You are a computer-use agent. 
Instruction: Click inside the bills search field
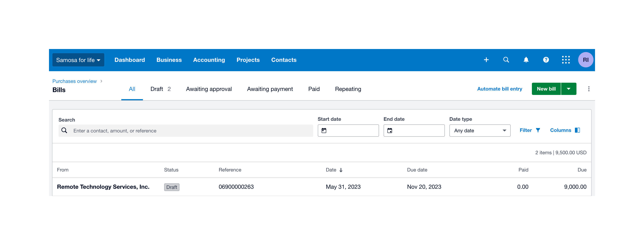pos(175,130)
